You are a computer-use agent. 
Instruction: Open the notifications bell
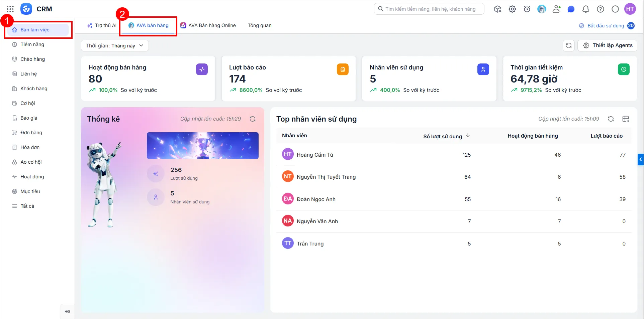(x=586, y=9)
